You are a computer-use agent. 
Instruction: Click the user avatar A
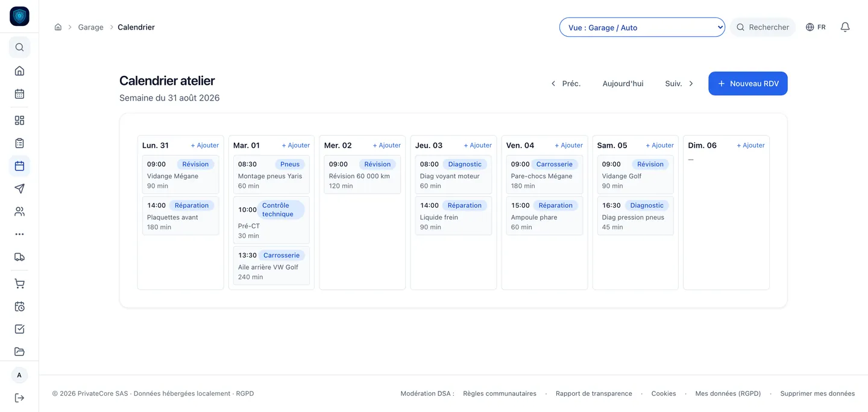point(19,375)
